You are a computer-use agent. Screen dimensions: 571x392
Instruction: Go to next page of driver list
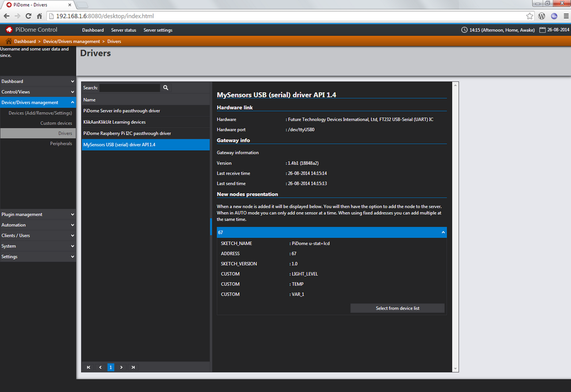[x=121, y=367]
